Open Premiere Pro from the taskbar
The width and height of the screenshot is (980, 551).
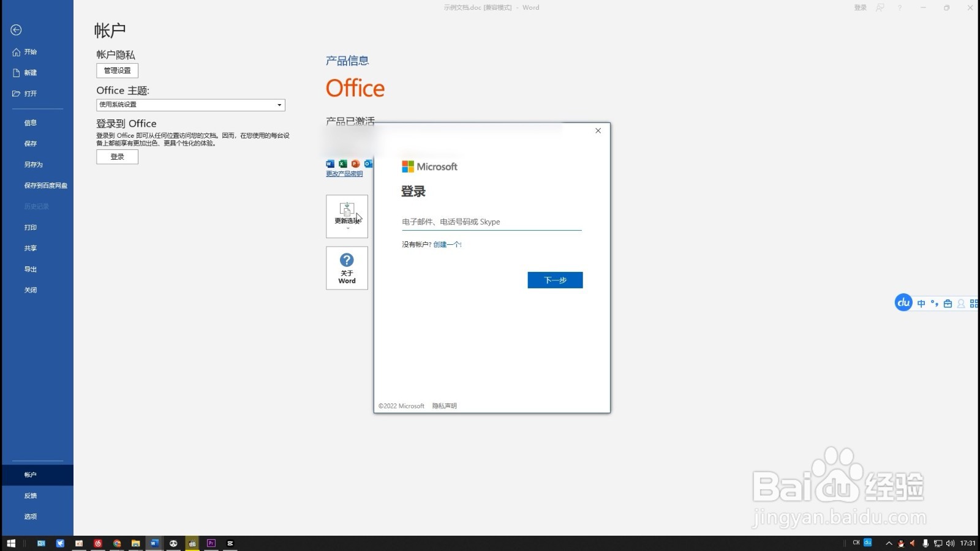click(211, 543)
